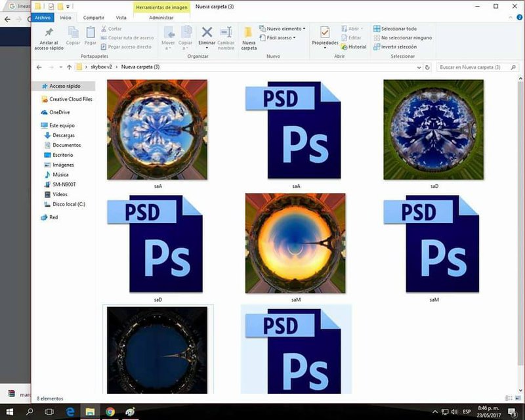Click the Copiar clipboard button
The image size is (525, 420).
(73, 36)
